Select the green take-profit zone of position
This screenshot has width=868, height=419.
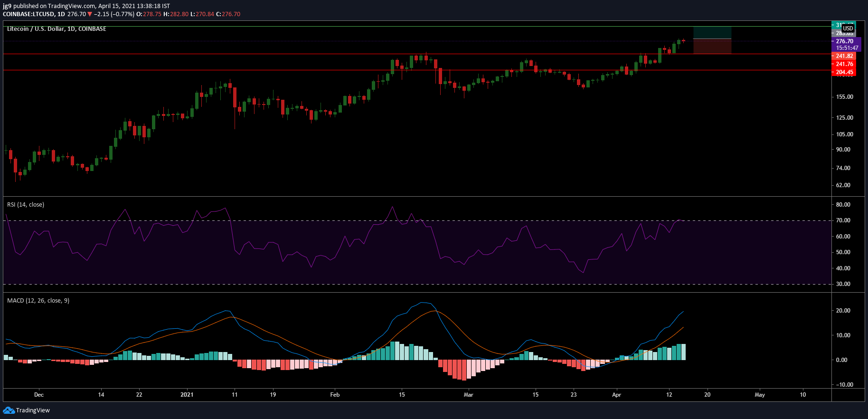pos(712,32)
